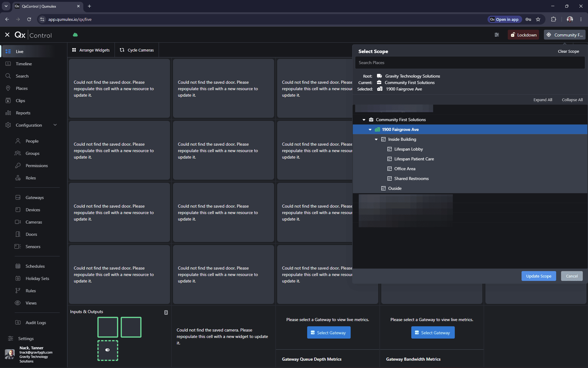Collapse the Inside Building node arrow
Viewport: 588px width, 368px height.
(x=376, y=140)
